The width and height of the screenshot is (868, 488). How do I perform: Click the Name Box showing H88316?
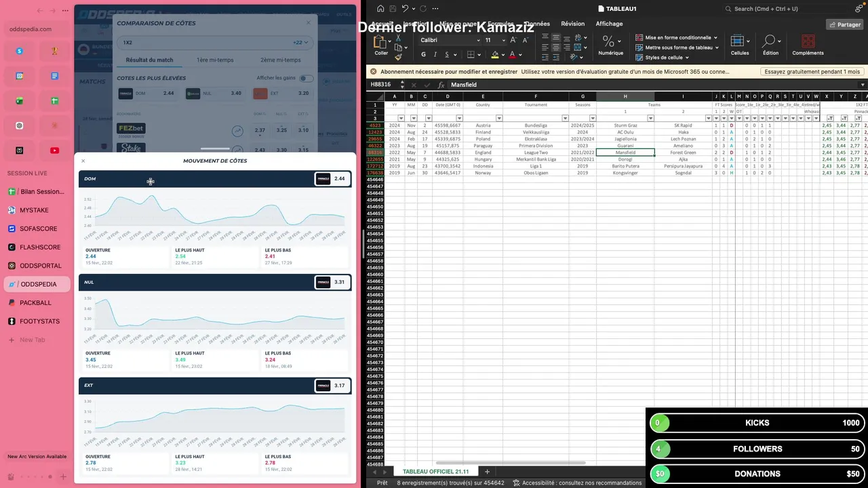click(383, 85)
